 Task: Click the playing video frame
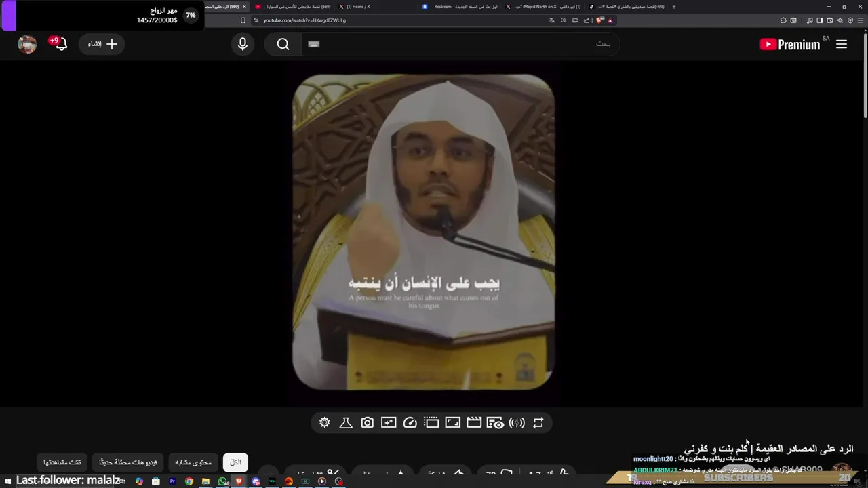coord(424,232)
